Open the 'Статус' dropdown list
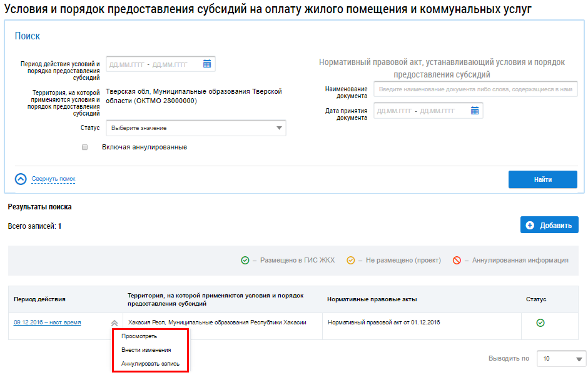 point(196,128)
